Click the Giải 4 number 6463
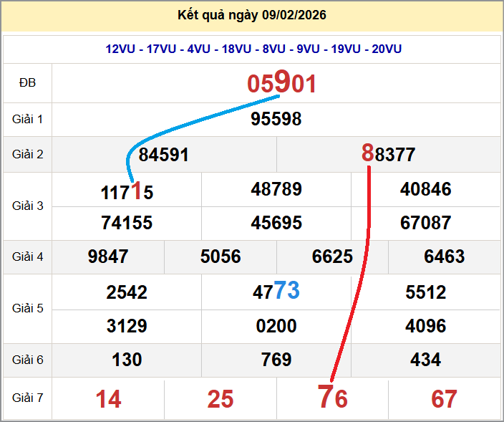Viewport: 504px width, 422px height. pyautogui.click(x=444, y=256)
